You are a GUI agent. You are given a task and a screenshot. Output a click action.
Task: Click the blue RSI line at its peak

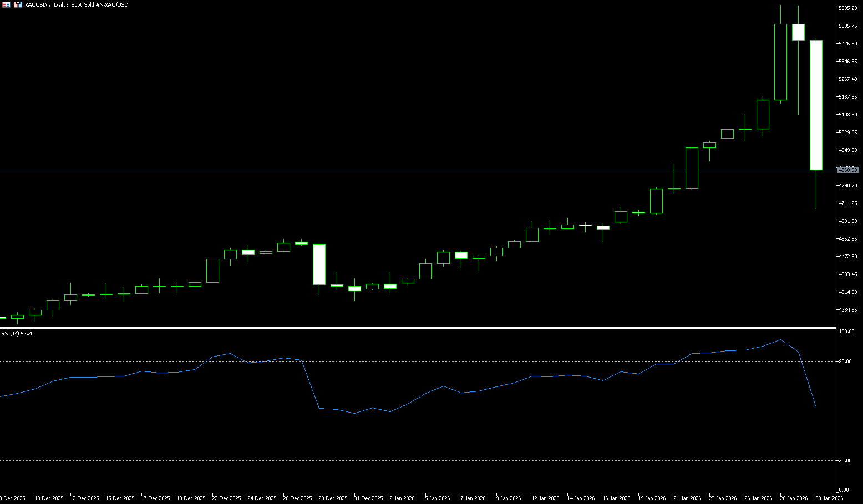click(x=780, y=340)
